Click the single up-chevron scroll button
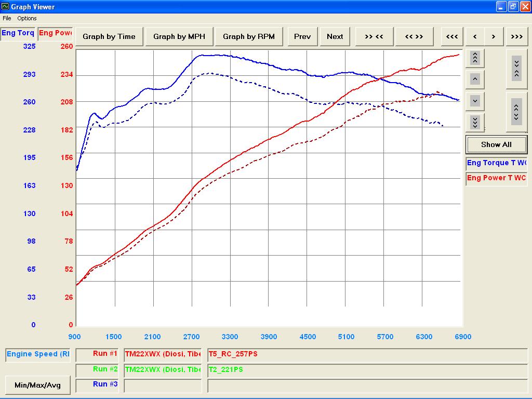Image resolution: width=532 pixels, height=399 pixels. click(475, 79)
